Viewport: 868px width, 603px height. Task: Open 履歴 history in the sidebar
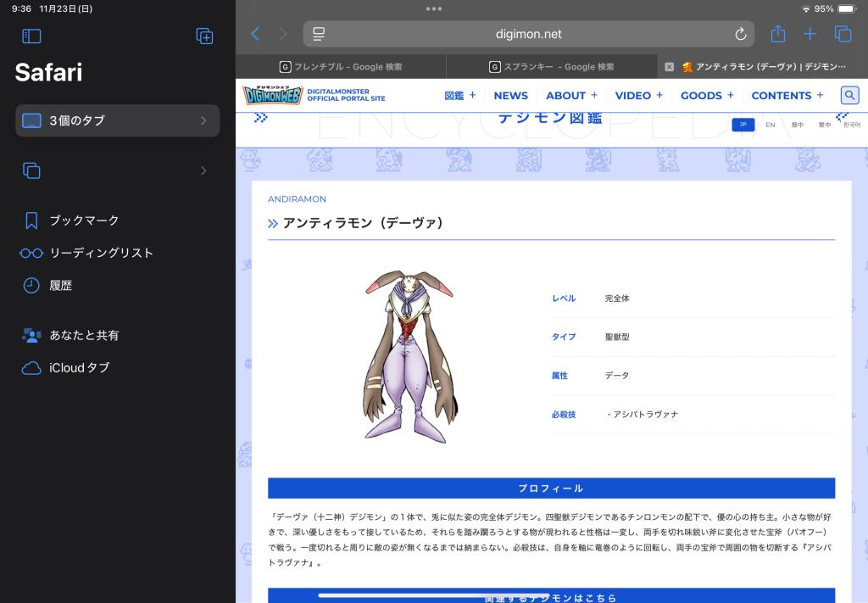[60, 286]
